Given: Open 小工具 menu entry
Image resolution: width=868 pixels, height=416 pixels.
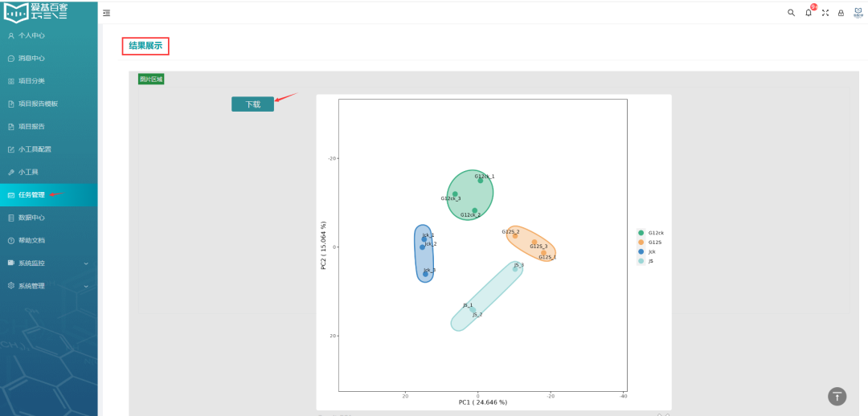Looking at the screenshot, I should pos(49,172).
